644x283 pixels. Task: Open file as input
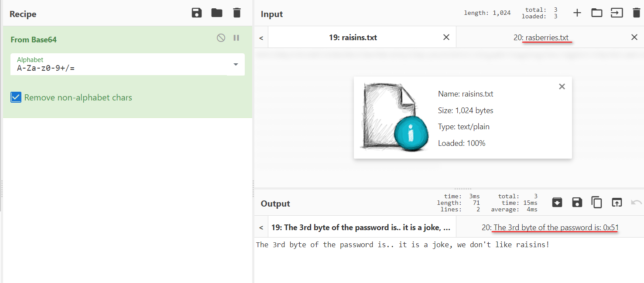coord(617,13)
